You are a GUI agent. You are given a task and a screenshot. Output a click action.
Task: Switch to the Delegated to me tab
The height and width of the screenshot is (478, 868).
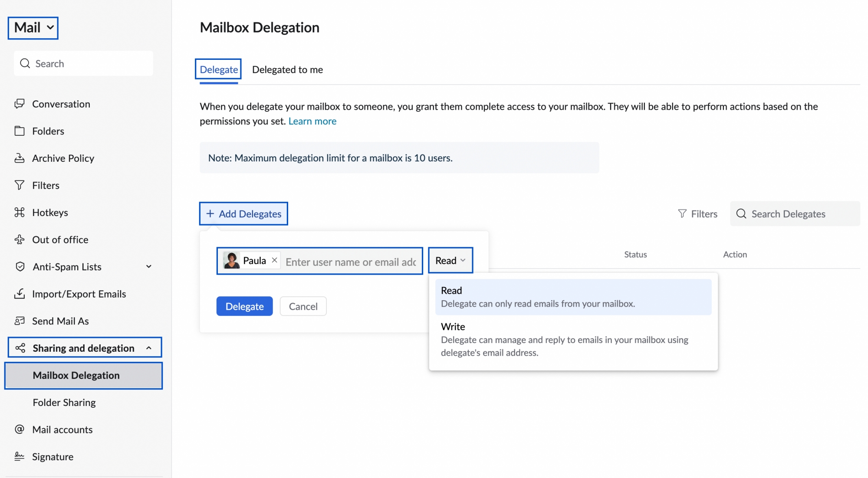tap(287, 70)
